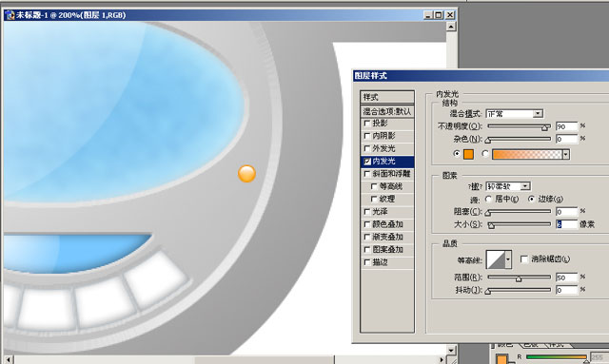The width and height of the screenshot is (609, 364).
Task: Click the orange foreground swatch in color panel
Action: pyautogui.click(x=502, y=359)
